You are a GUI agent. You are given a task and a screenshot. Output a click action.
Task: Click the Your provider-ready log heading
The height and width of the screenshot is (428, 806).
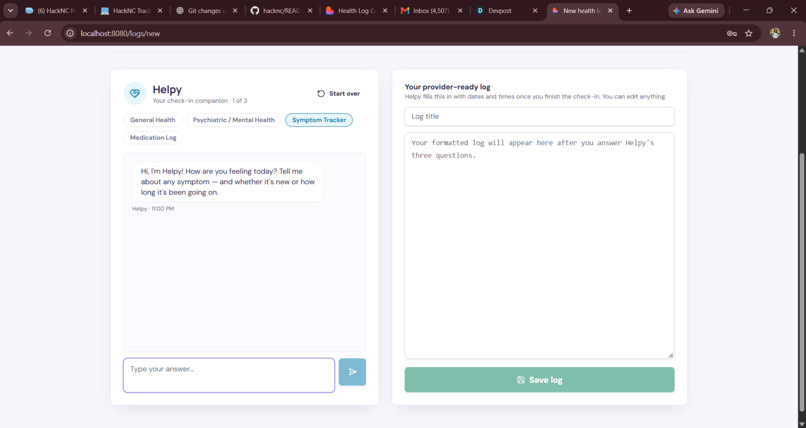[x=447, y=87]
